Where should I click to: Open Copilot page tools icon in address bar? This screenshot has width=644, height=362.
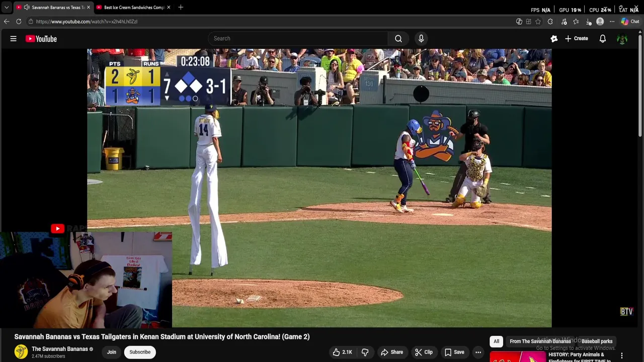pyautogui.click(x=519, y=22)
